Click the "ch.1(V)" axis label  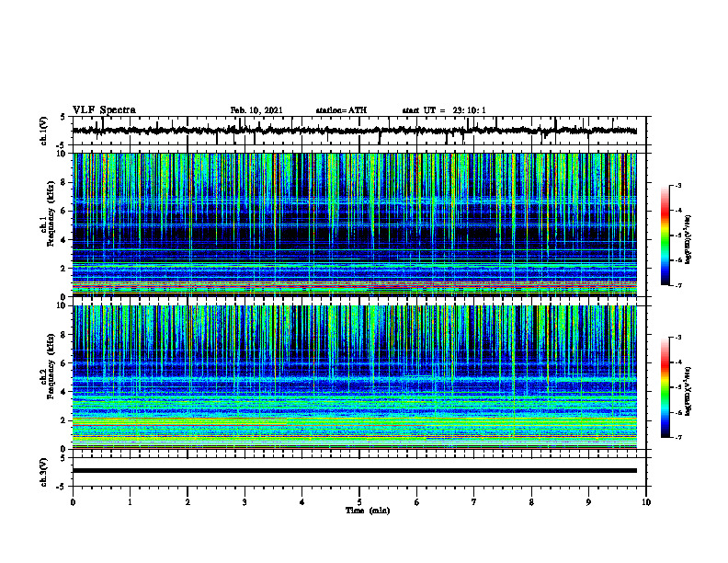point(44,131)
